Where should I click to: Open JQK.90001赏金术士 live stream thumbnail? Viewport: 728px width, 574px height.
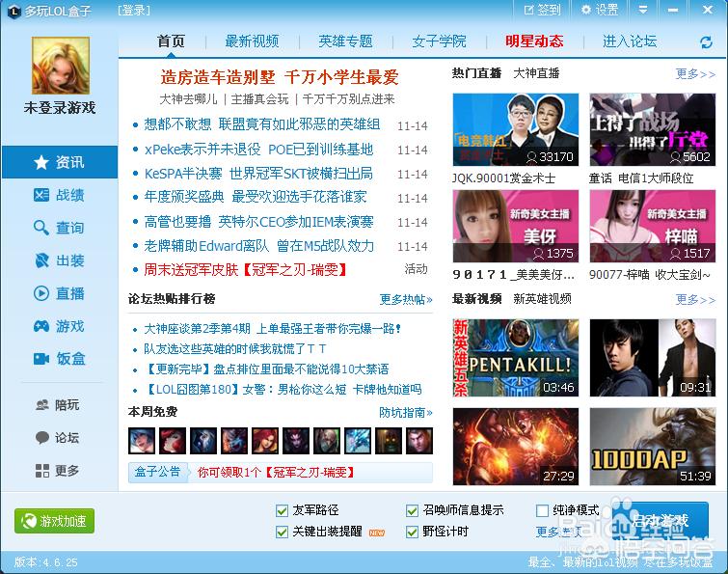coord(515,129)
